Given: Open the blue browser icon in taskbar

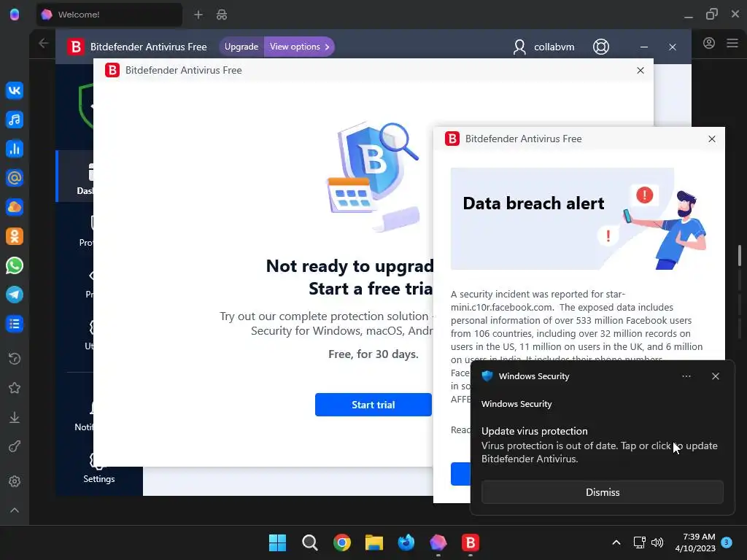Looking at the screenshot, I should [406, 542].
